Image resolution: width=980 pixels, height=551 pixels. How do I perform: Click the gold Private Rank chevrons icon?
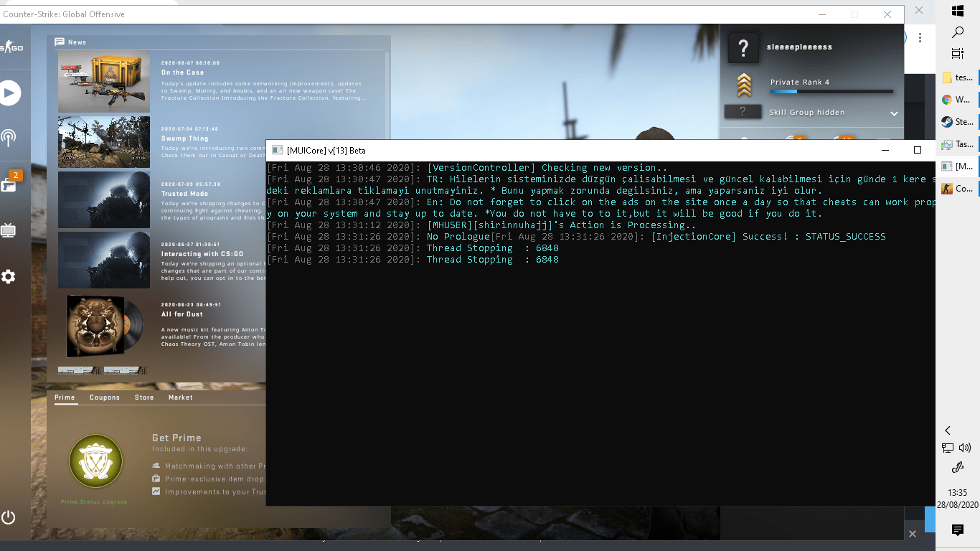tap(744, 85)
